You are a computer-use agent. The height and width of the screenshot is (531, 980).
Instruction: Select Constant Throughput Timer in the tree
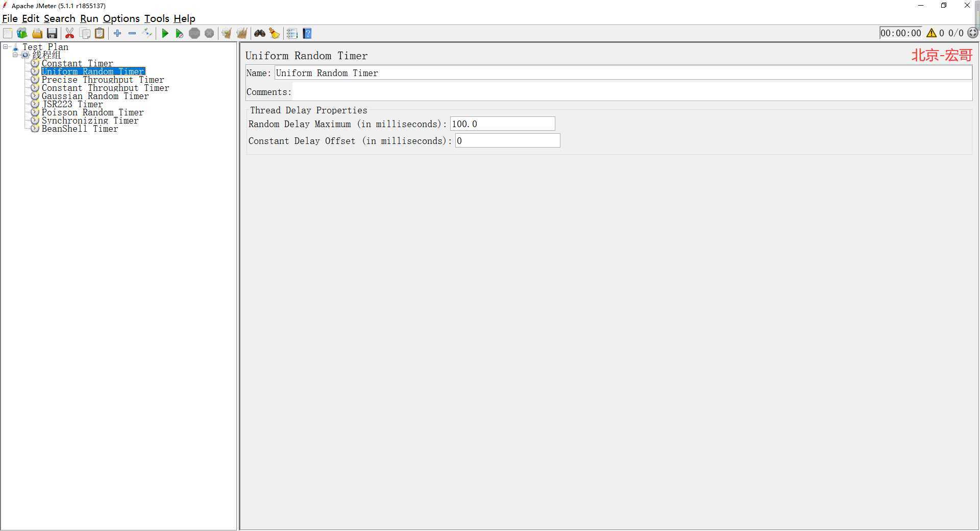[x=105, y=88]
